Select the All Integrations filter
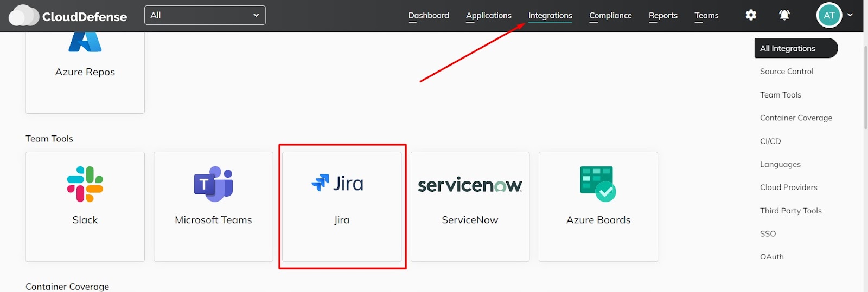Screen dimensions: 868x292 point(796,48)
